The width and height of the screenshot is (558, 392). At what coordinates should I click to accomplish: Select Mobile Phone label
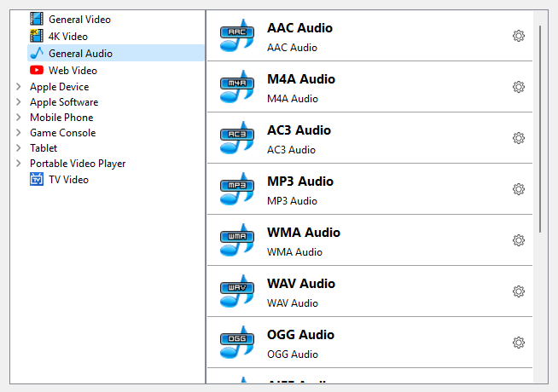pyautogui.click(x=61, y=118)
